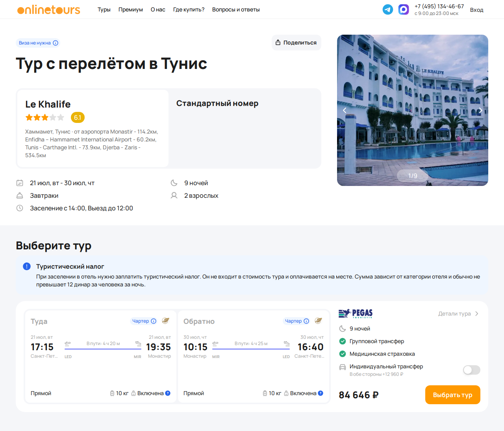Click 'Стандартный номер' room type
Image resolution: width=504 pixels, height=431 pixels.
point(217,103)
